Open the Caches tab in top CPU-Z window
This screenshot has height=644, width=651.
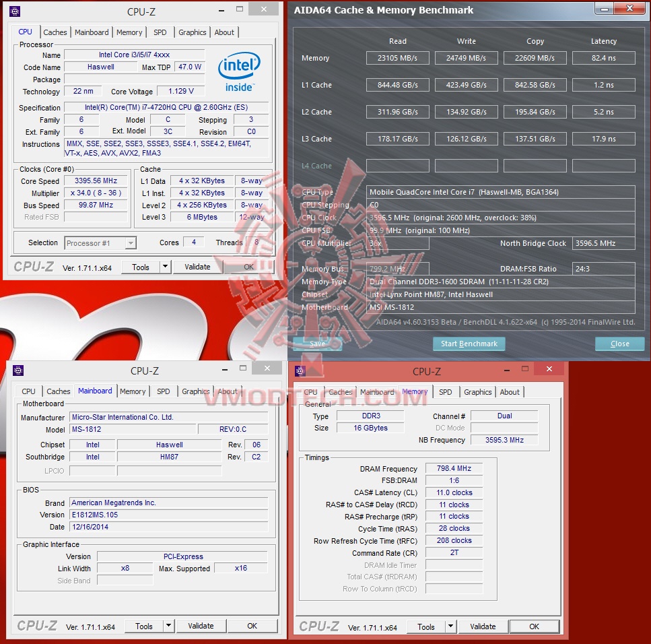(55, 32)
